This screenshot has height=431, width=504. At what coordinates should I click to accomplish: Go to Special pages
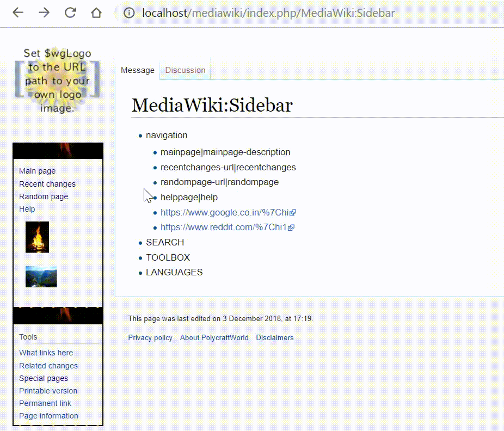[44, 378]
